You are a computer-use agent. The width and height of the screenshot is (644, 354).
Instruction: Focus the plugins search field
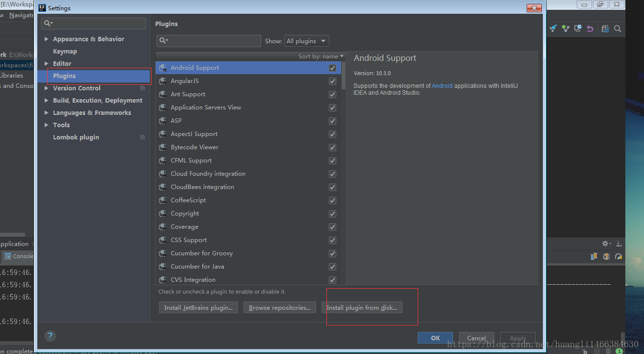(x=209, y=41)
